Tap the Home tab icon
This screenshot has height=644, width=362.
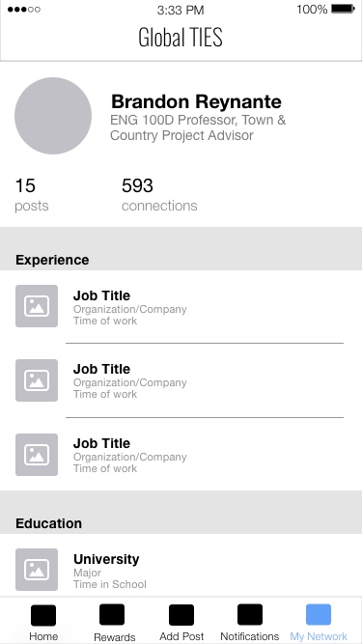click(x=43, y=615)
